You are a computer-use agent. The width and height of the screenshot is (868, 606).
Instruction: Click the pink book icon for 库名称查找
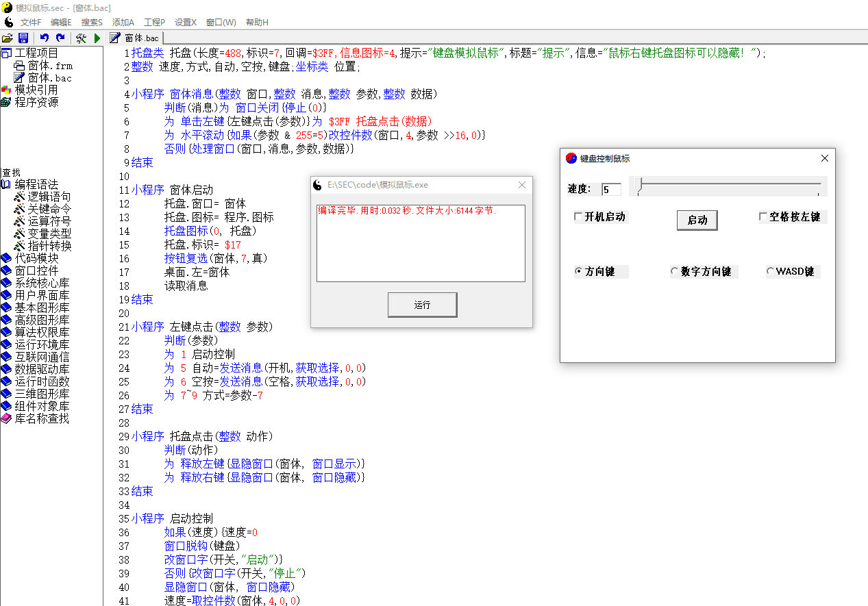(x=7, y=418)
